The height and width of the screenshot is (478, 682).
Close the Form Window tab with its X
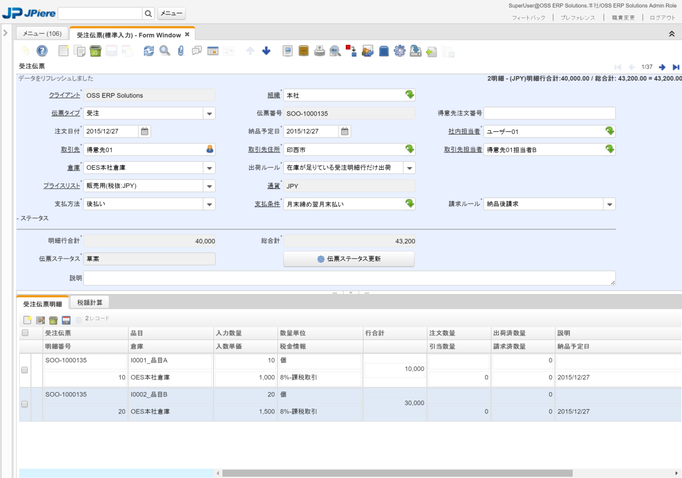[187, 34]
